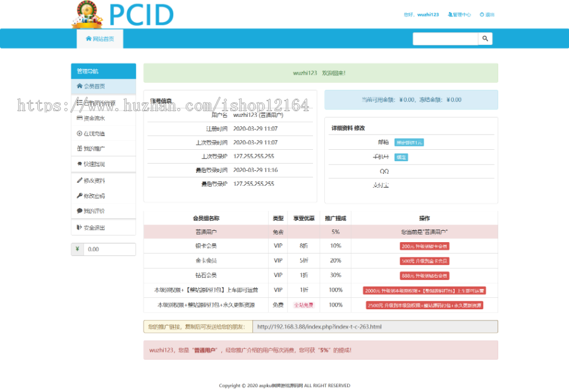569x392 pixels.
Task: Click the 上次登录IP value 127.255.255.255
Action: (x=254, y=156)
